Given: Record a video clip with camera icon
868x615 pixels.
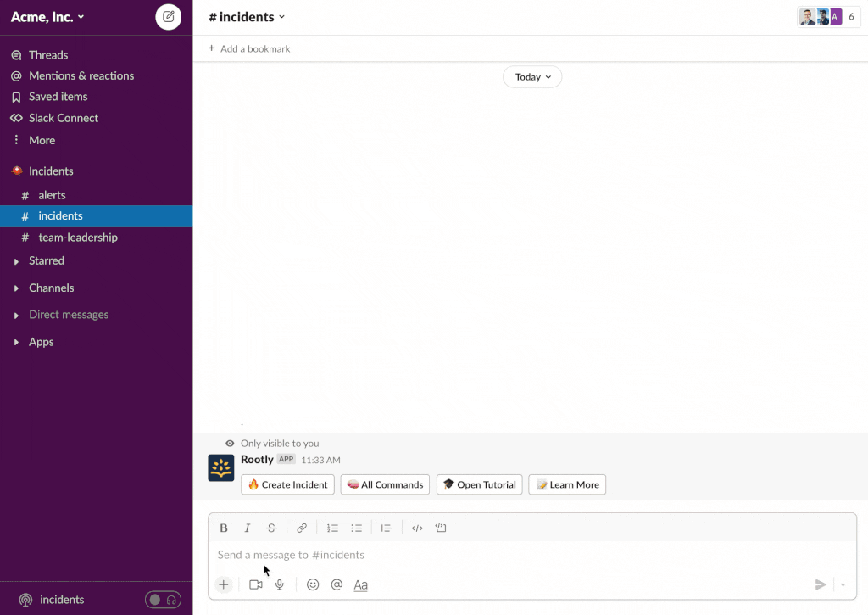Looking at the screenshot, I should 256,584.
